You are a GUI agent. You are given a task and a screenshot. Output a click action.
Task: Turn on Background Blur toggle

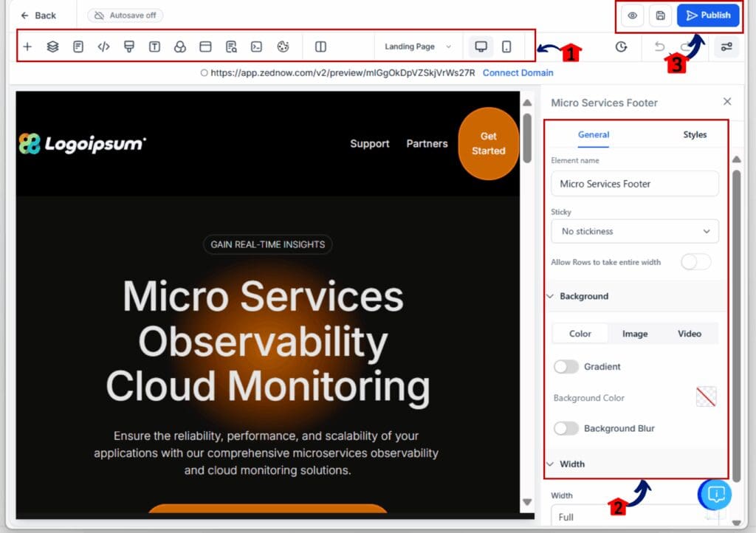click(566, 428)
